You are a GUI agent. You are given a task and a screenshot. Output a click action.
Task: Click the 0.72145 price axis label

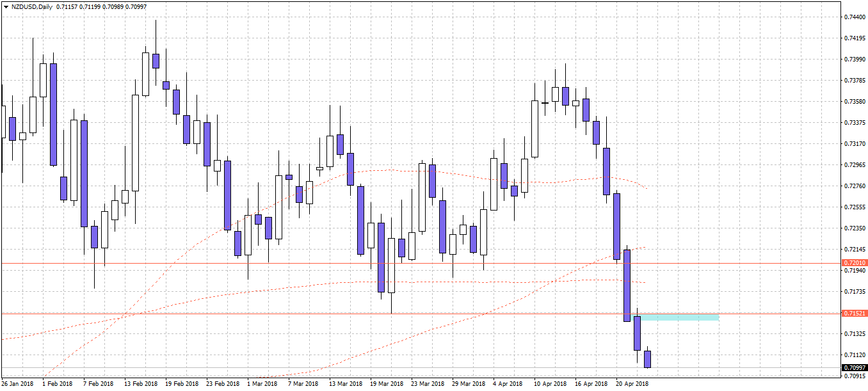pos(855,249)
